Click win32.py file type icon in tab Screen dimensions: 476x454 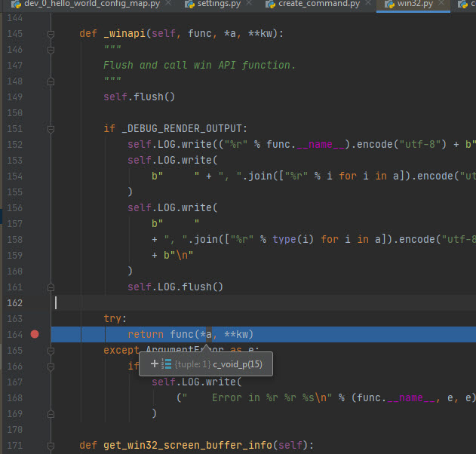pyautogui.click(x=389, y=4)
